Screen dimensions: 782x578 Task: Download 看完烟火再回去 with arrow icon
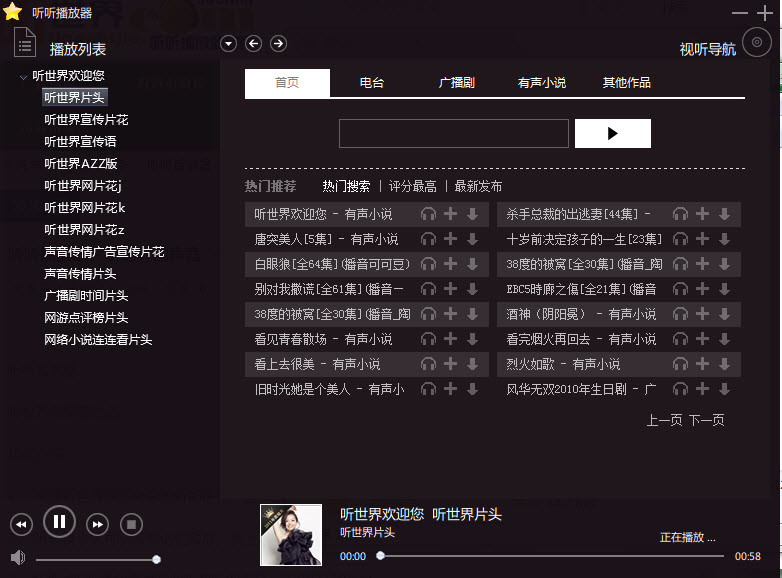tap(724, 339)
